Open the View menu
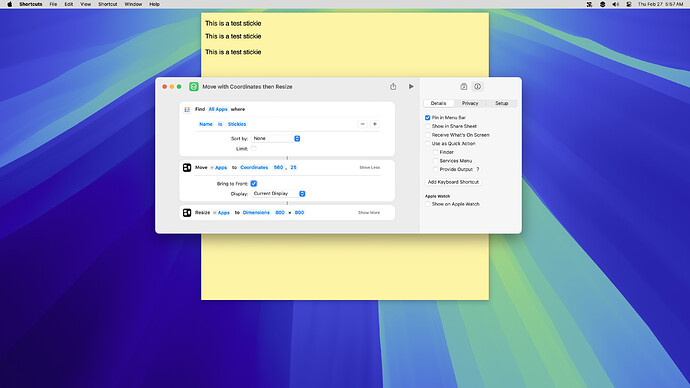Screen dimensions: 690x388 (x=85, y=4)
